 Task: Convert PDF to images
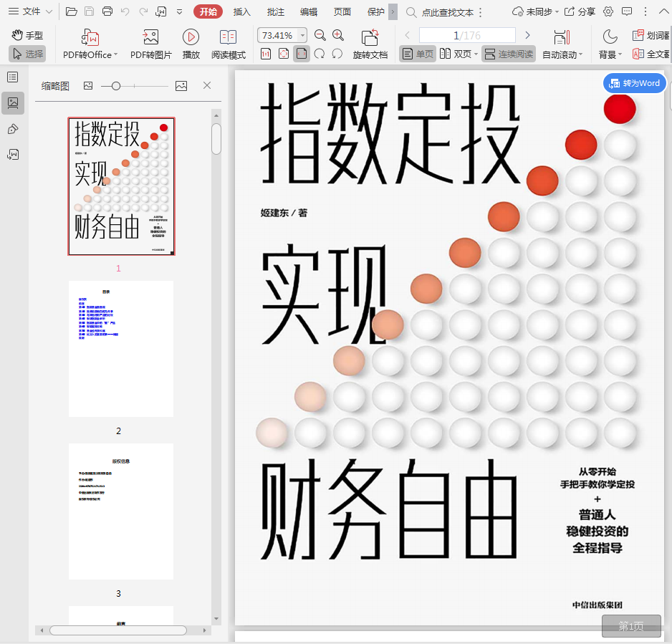click(x=151, y=44)
